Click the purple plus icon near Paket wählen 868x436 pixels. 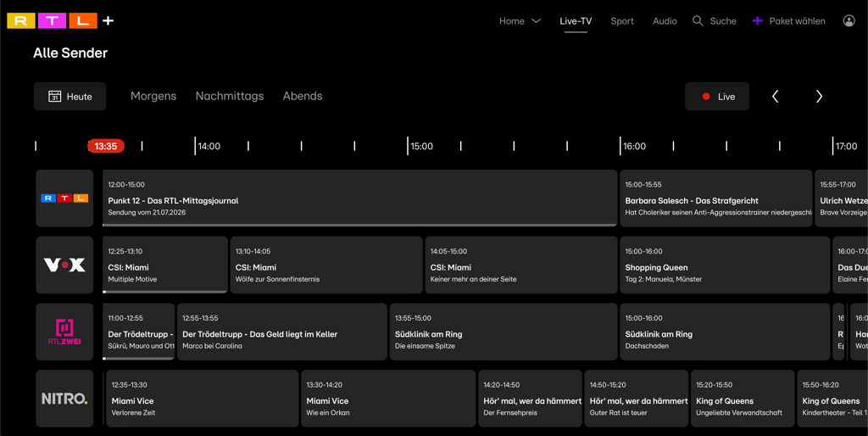[757, 20]
